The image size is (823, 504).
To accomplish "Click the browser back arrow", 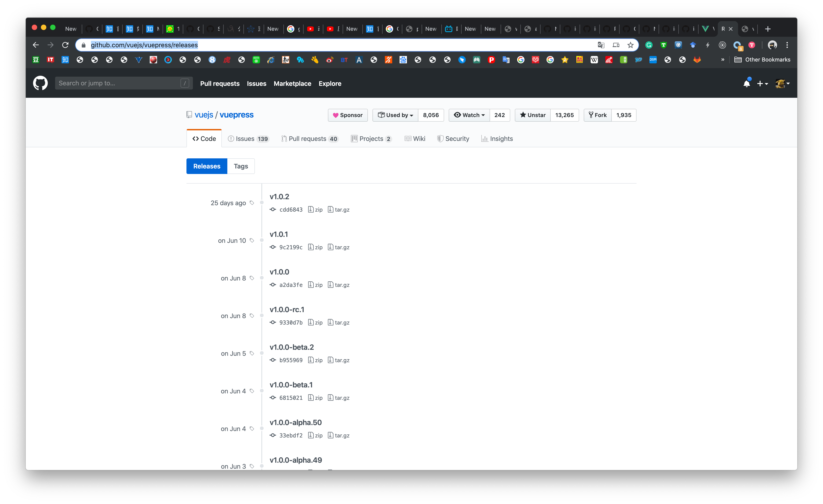I will pos(36,45).
